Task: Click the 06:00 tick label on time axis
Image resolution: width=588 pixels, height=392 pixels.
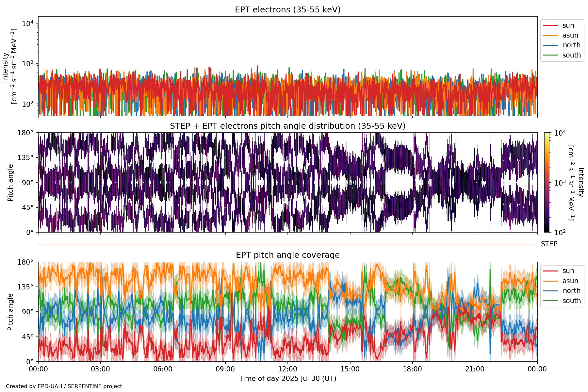Action: 163,369
